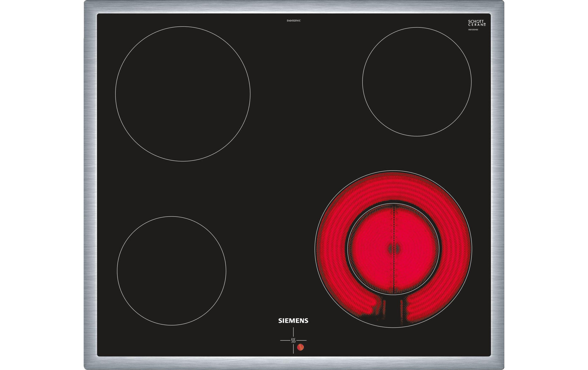Click the EA645GFA1C model number text
This screenshot has height=370, width=588.
293,21
